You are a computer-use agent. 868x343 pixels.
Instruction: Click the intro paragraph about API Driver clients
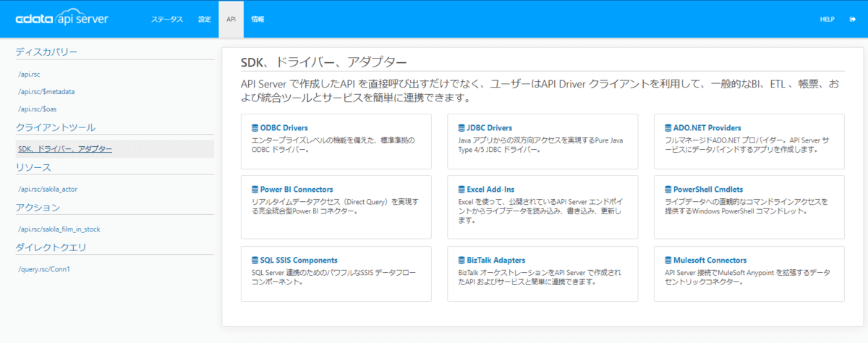point(540,91)
